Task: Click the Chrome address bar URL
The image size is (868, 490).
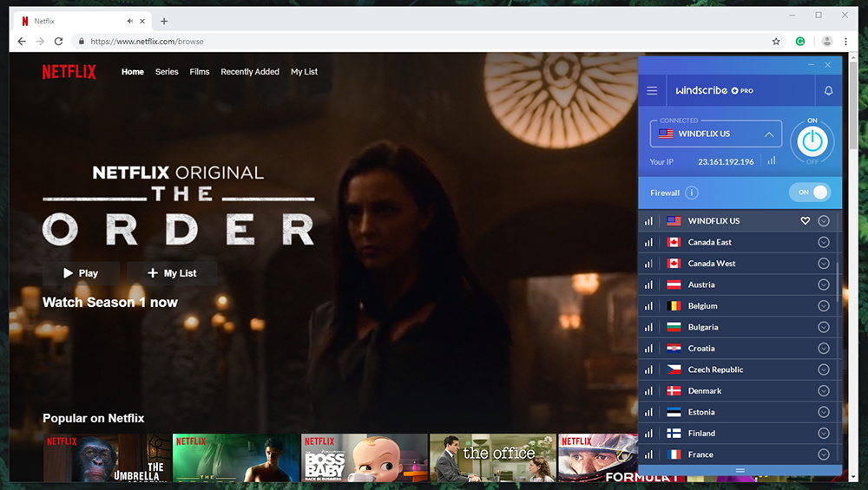Action: click(x=147, y=42)
